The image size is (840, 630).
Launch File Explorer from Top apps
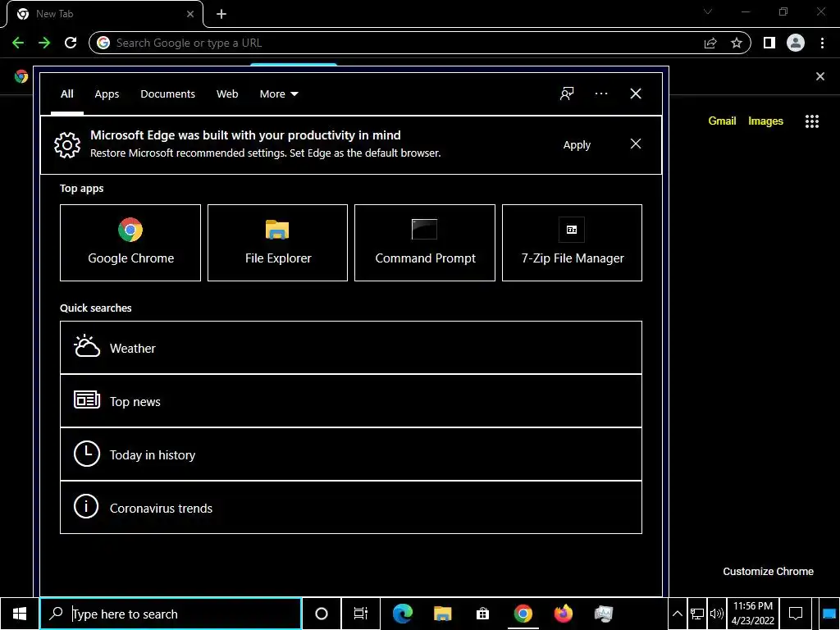coord(277,243)
